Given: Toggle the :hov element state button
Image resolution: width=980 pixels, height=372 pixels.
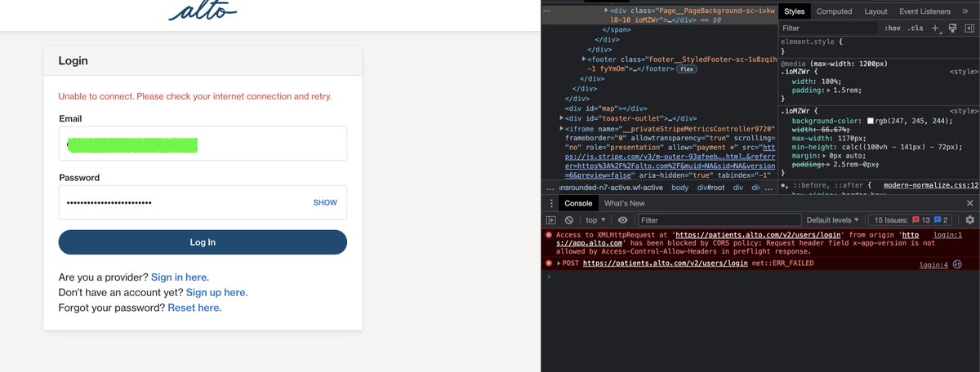Looking at the screenshot, I should click(892, 28).
